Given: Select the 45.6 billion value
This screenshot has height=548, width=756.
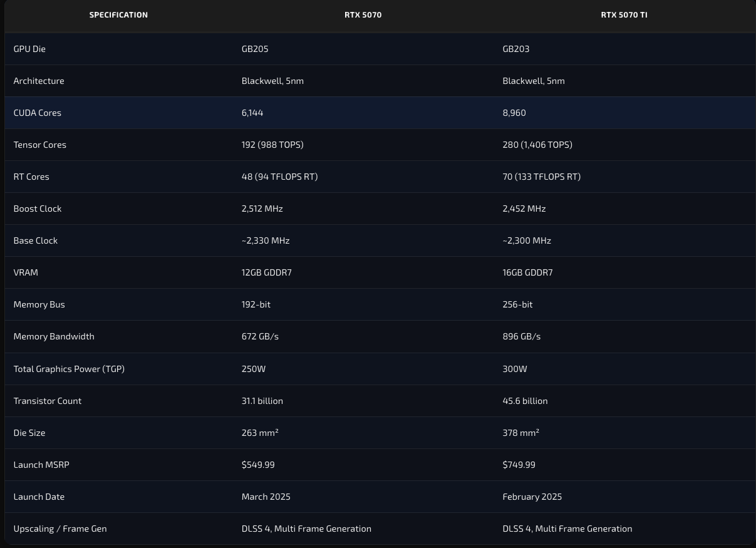Looking at the screenshot, I should point(525,401).
